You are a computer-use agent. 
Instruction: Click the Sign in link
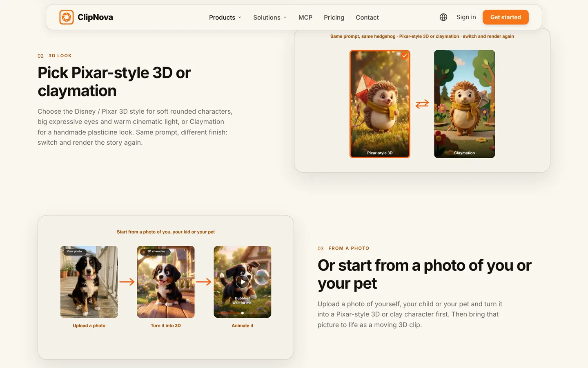point(466,17)
